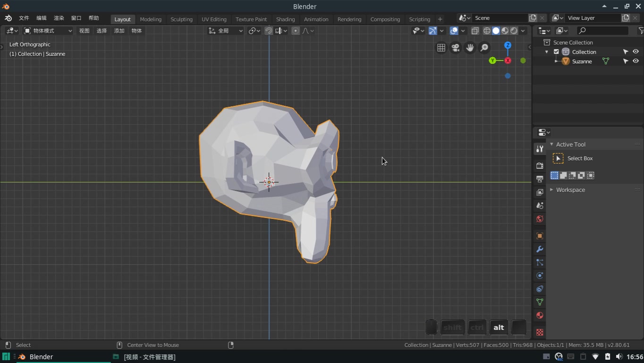Click the Select Box tool icon
The image size is (644, 363).
pyautogui.click(x=558, y=158)
